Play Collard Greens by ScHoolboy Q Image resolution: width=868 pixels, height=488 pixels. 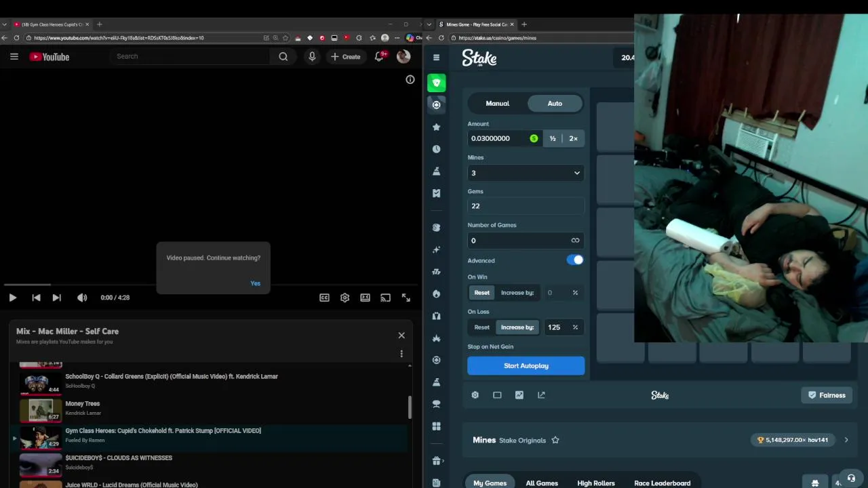[213, 382]
